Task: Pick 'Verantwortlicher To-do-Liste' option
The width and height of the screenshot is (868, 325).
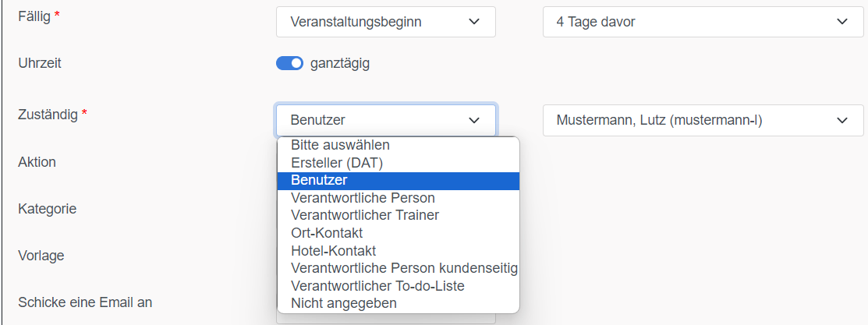Action: click(377, 286)
